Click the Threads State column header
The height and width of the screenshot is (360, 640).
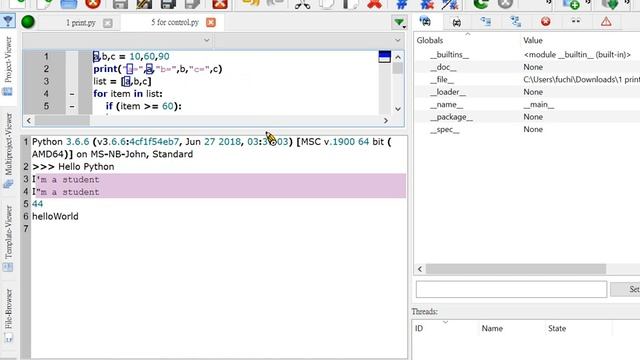[578, 329]
